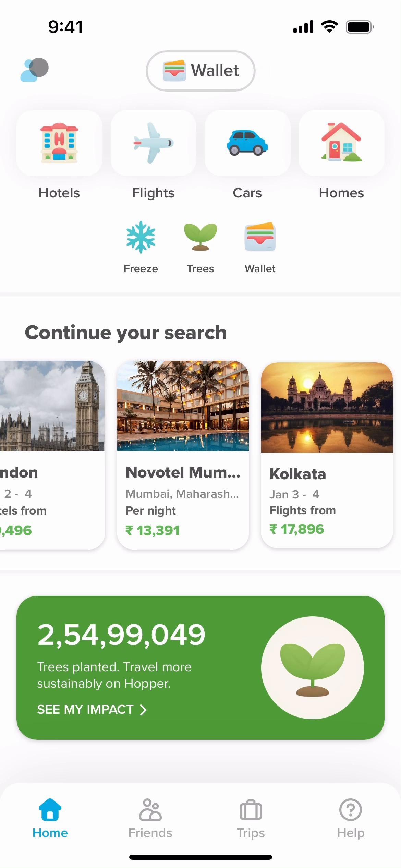Open the Homes house icon
The image size is (401, 868).
coord(341,143)
